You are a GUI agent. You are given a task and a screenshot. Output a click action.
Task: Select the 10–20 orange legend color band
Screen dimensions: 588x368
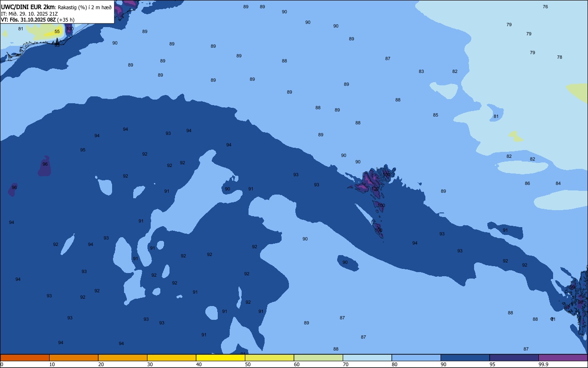point(73,357)
